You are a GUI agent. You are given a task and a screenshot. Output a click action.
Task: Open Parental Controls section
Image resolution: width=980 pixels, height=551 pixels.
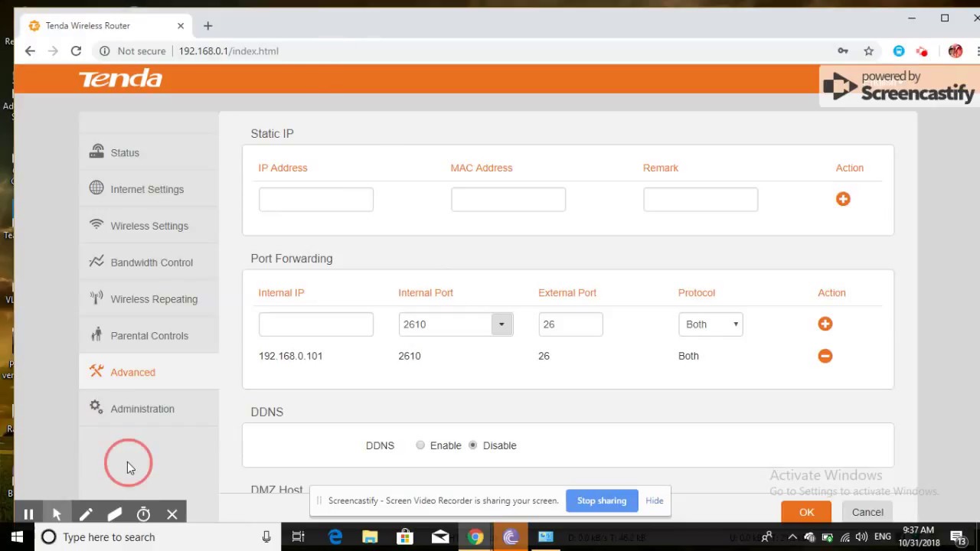pyautogui.click(x=149, y=336)
